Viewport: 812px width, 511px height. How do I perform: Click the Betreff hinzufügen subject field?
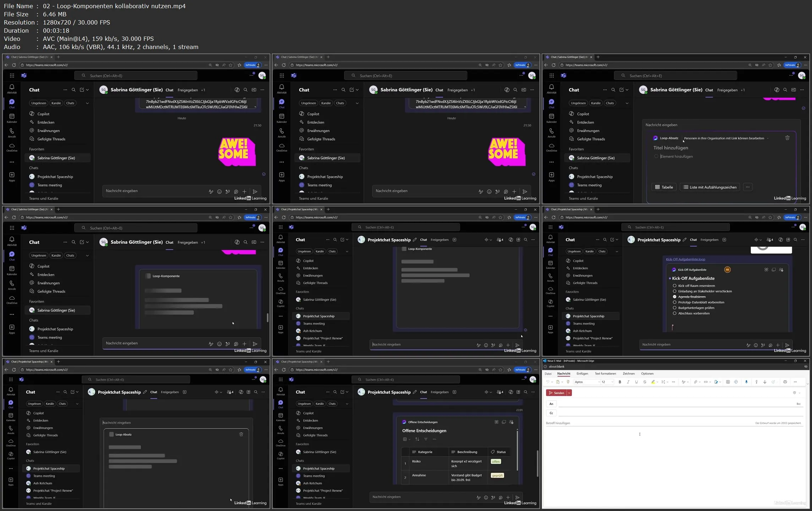(604, 423)
